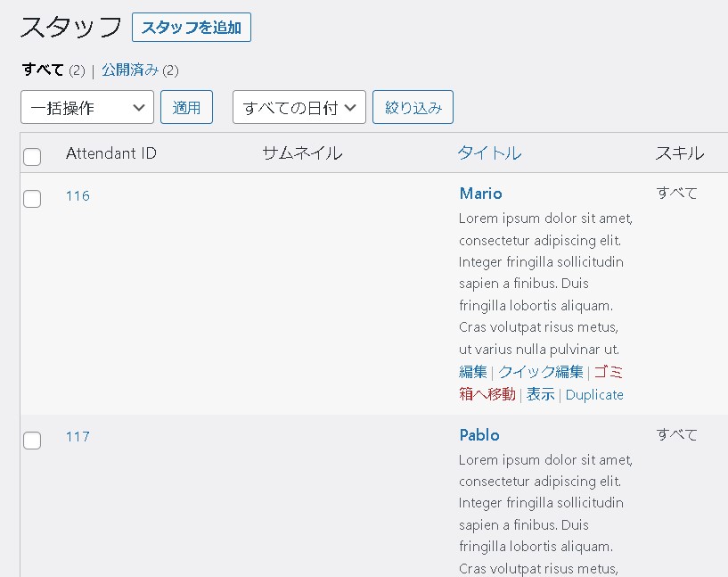728x577 pixels.
Task: Click クイック編集 under Mario
Action: click(540, 372)
